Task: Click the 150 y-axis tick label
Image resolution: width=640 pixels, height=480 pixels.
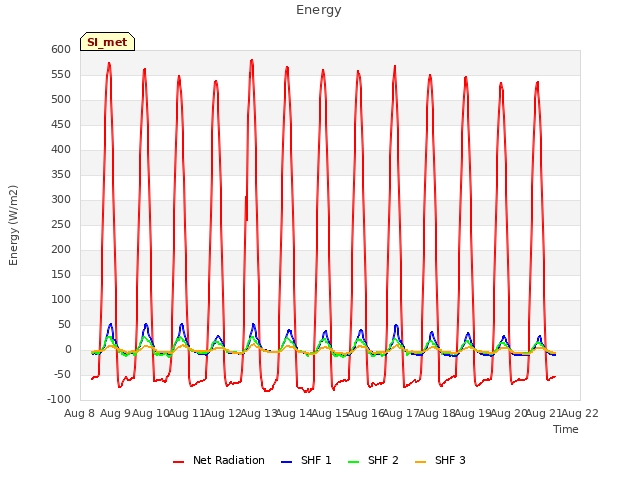Action: [x=61, y=275]
